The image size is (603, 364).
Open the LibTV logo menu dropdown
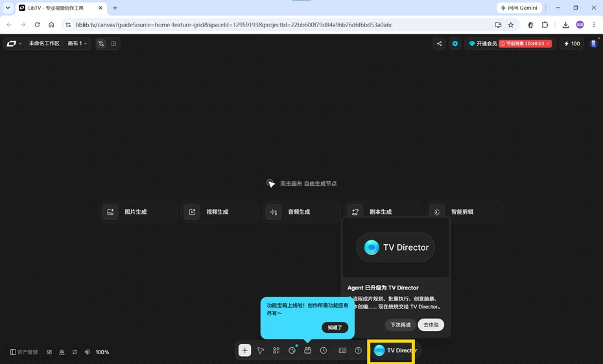14,43
